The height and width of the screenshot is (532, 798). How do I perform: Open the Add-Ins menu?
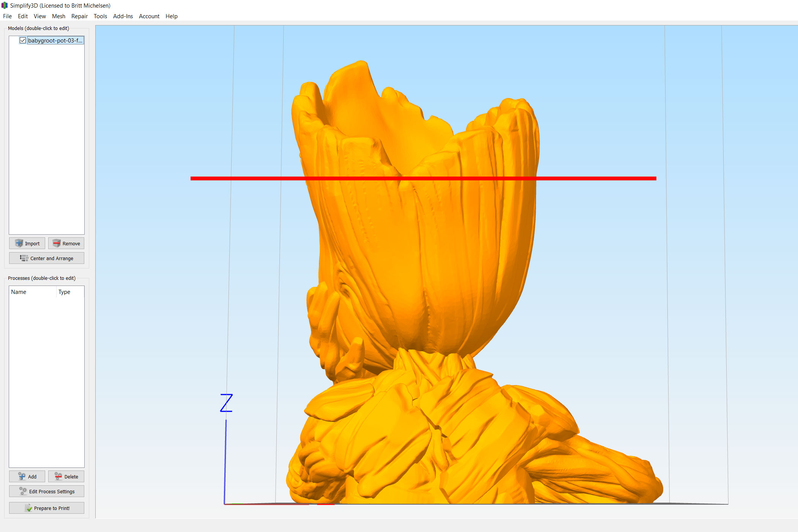coord(123,16)
